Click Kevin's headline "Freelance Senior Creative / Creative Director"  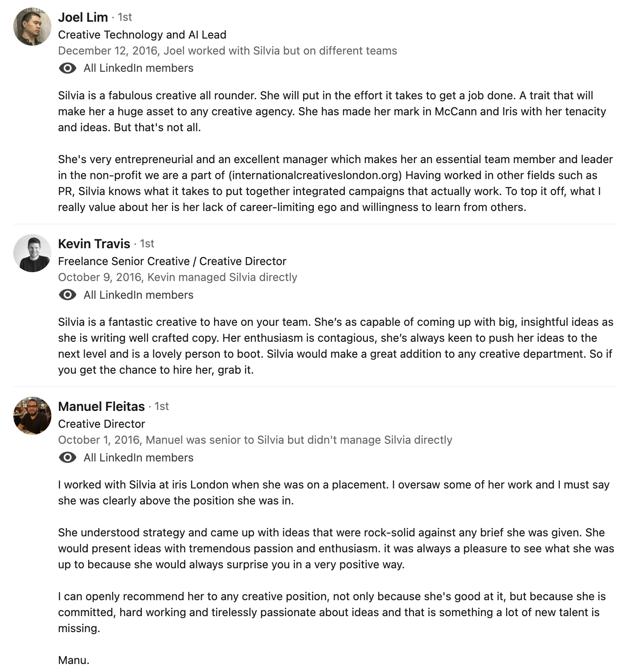tap(172, 261)
